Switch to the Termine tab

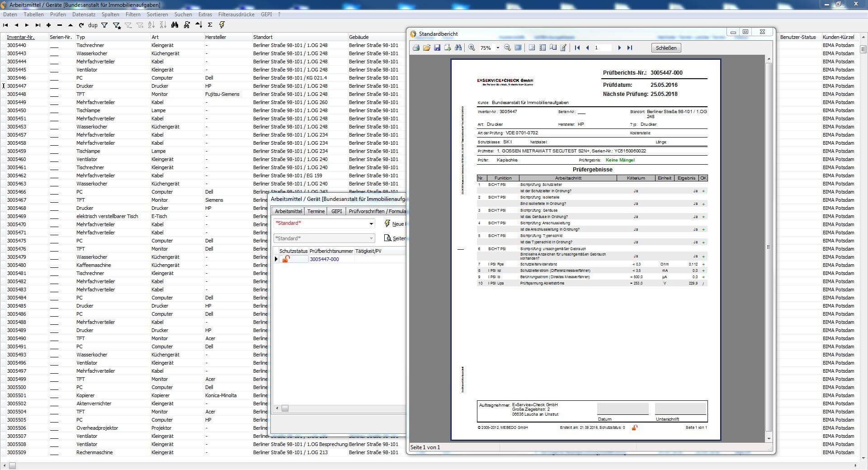tap(316, 211)
